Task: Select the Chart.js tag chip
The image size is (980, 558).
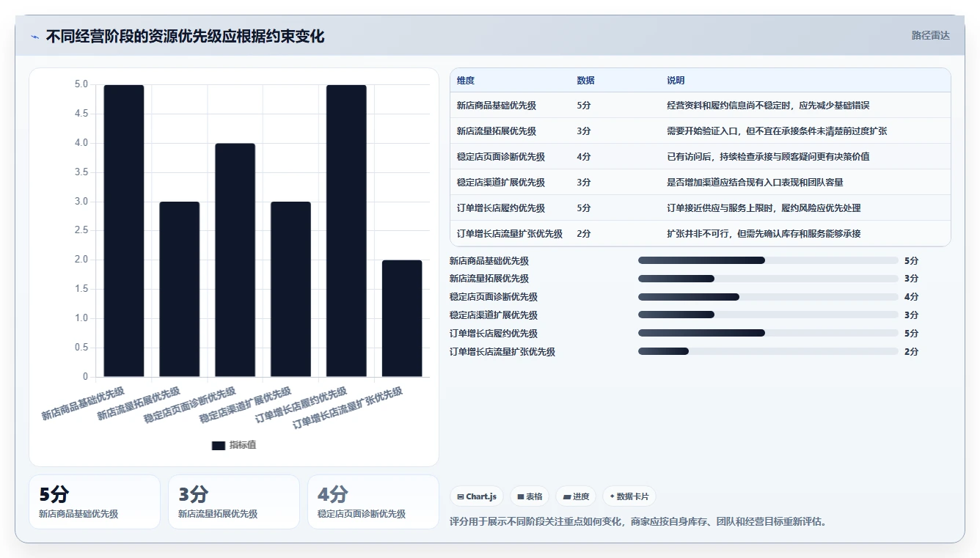Action: click(x=477, y=496)
